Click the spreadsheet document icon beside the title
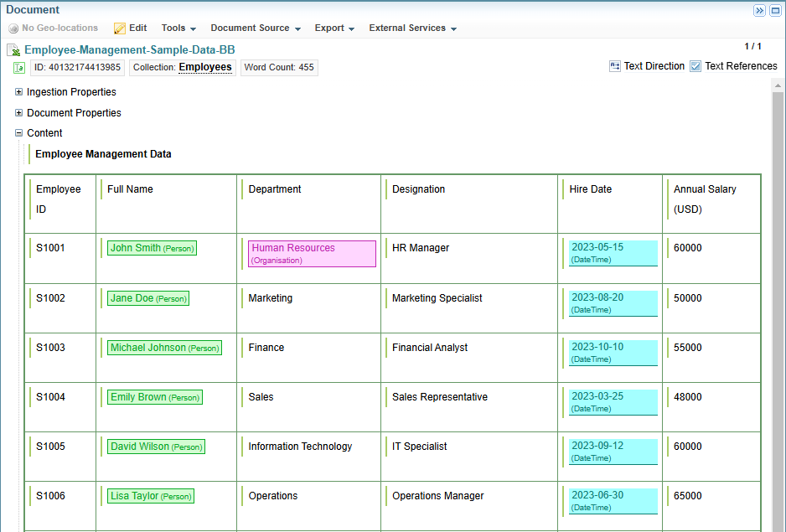 pos(13,50)
